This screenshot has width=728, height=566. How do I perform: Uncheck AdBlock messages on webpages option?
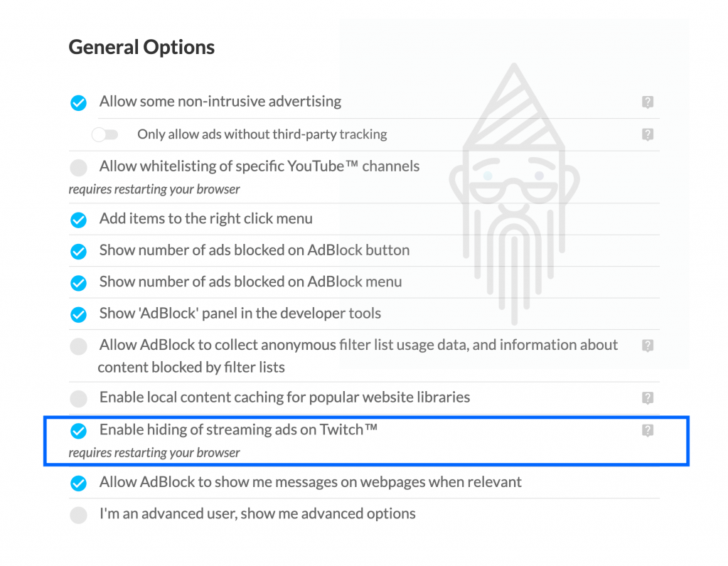pos(78,484)
